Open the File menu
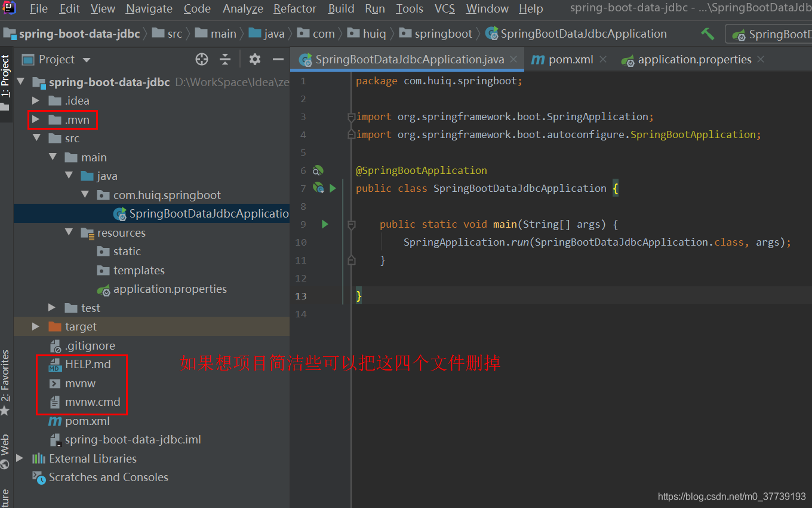This screenshot has height=508, width=812. coord(39,8)
